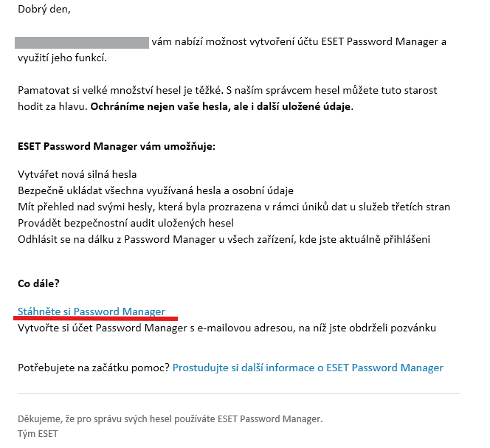Click the line starting "Mít přehled nad svými hesly"
Screen dimensions: 490x448
[x=234, y=207]
